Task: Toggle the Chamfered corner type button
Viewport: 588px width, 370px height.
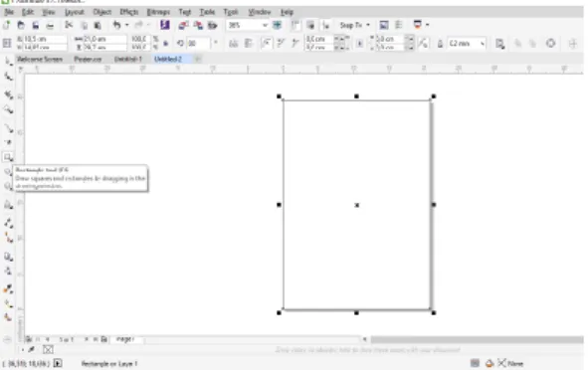Action: click(295, 43)
